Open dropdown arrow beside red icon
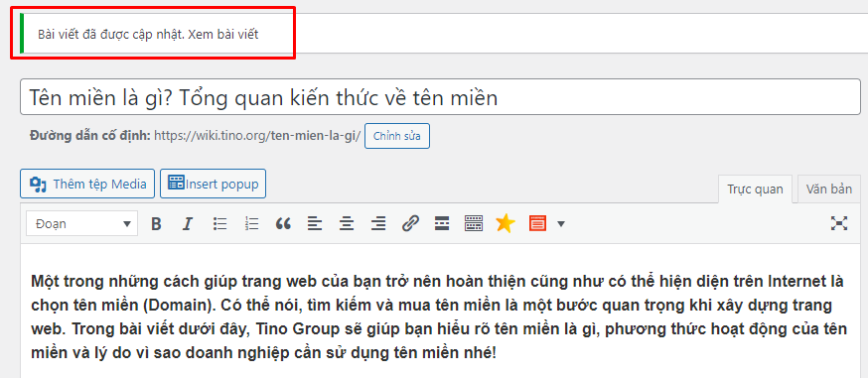This screenshot has height=378, width=868. click(561, 224)
